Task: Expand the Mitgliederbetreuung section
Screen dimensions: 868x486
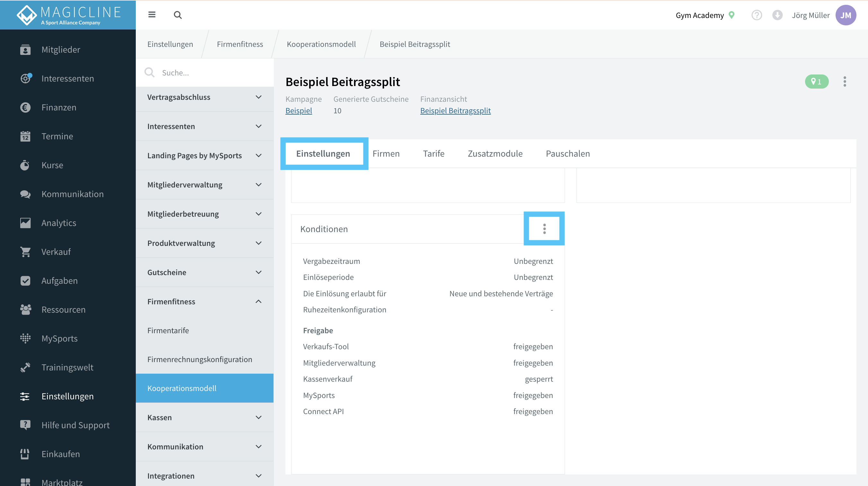Action: [205, 214]
